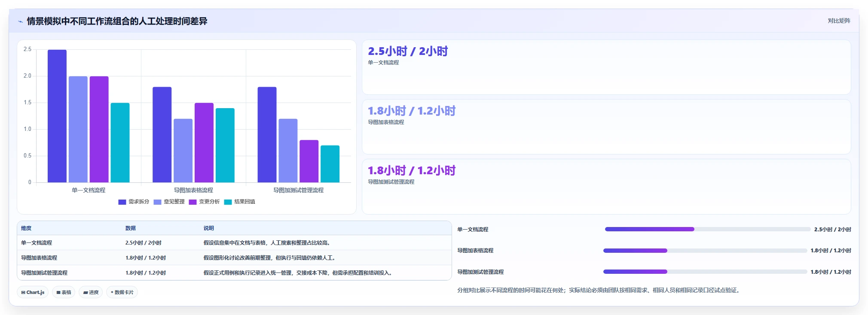The width and height of the screenshot is (868, 315).
Task: Click the 导图加测试管理流程 label beside its progress bar
Action: click(480, 272)
